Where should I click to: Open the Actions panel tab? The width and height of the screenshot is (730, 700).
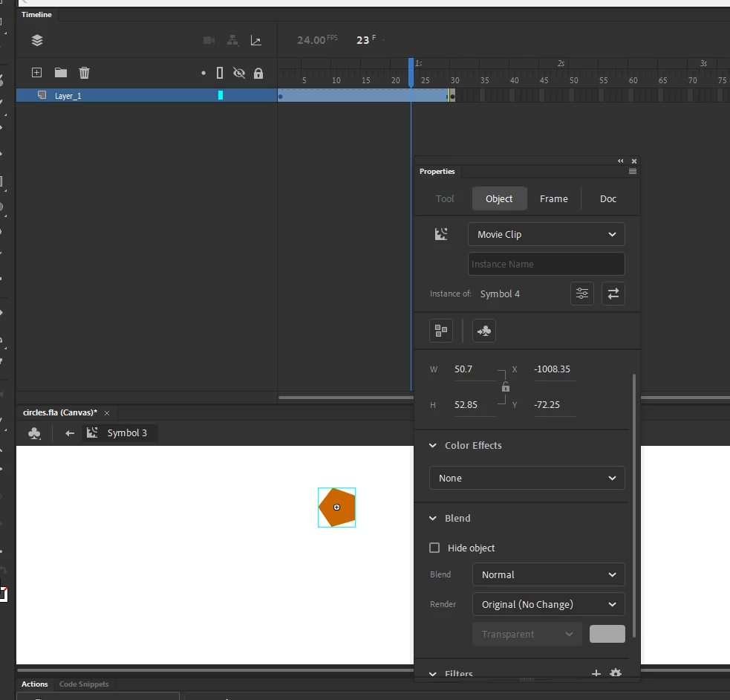(34, 684)
